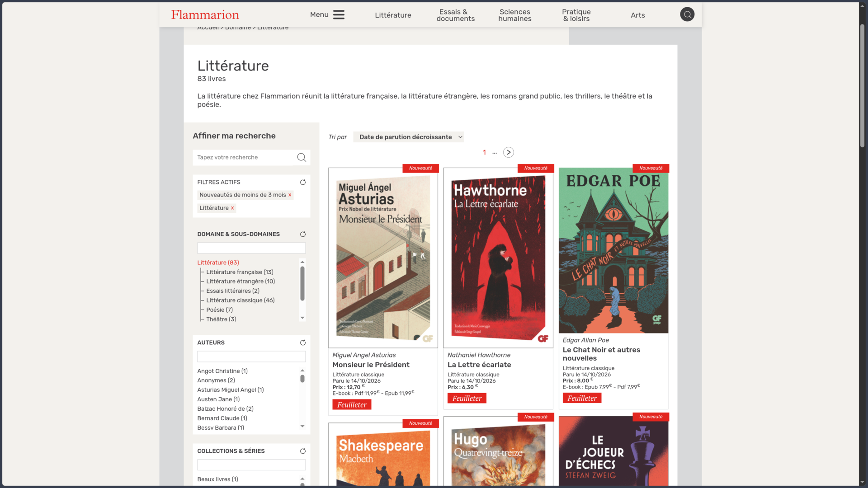Remove the Littérature active filter x

232,208
